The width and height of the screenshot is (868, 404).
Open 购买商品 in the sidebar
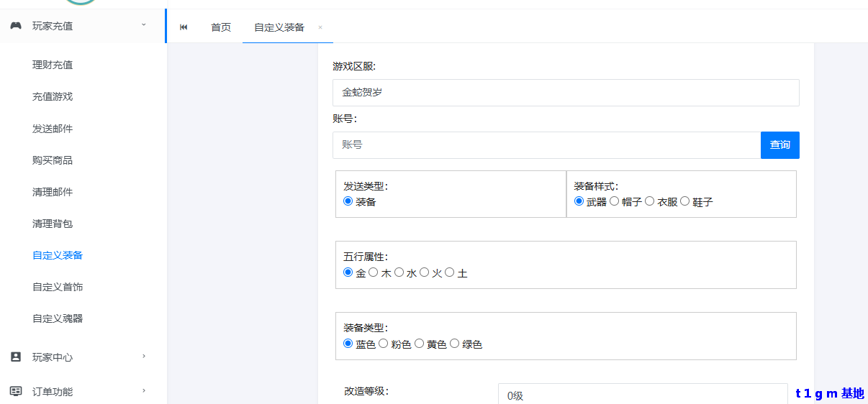click(53, 160)
